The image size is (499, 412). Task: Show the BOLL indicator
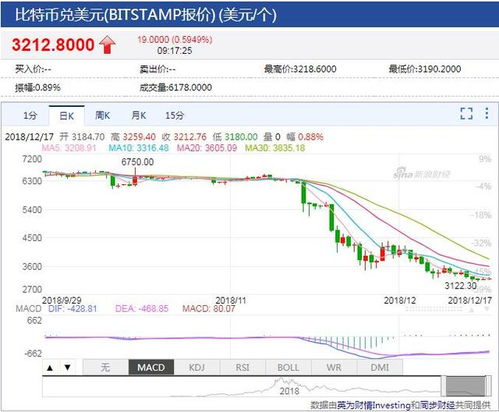tap(288, 367)
